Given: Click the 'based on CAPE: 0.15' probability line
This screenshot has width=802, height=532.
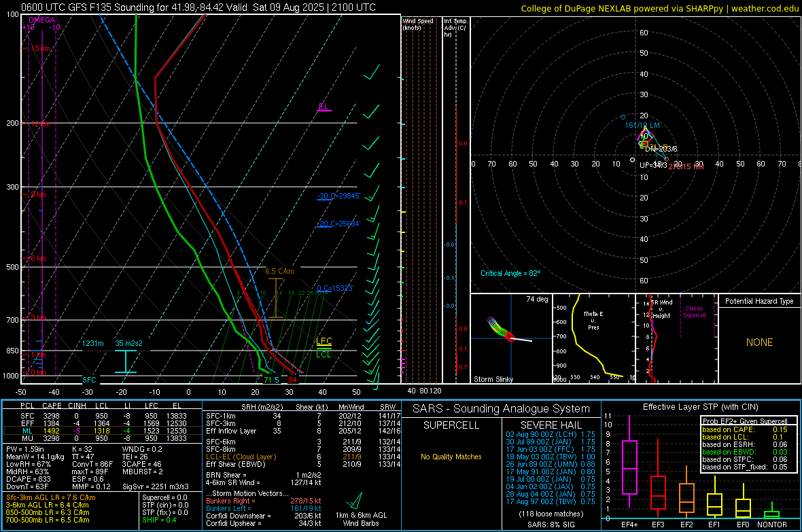Looking at the screenshot, I should click(x=744, y=429).
